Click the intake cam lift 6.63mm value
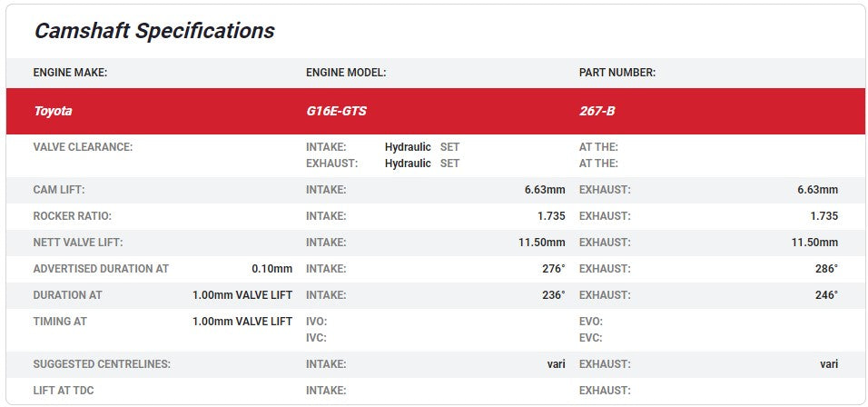 pos(544,190)
